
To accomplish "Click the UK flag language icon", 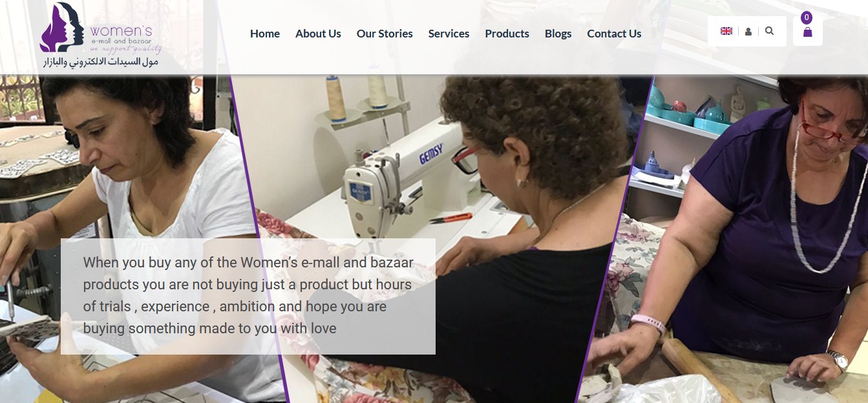I will 726,31.
